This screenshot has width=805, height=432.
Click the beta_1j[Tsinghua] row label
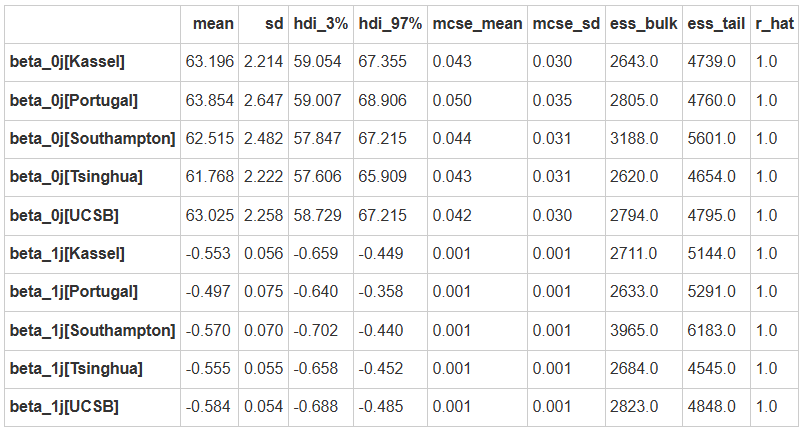pos(76,368)
